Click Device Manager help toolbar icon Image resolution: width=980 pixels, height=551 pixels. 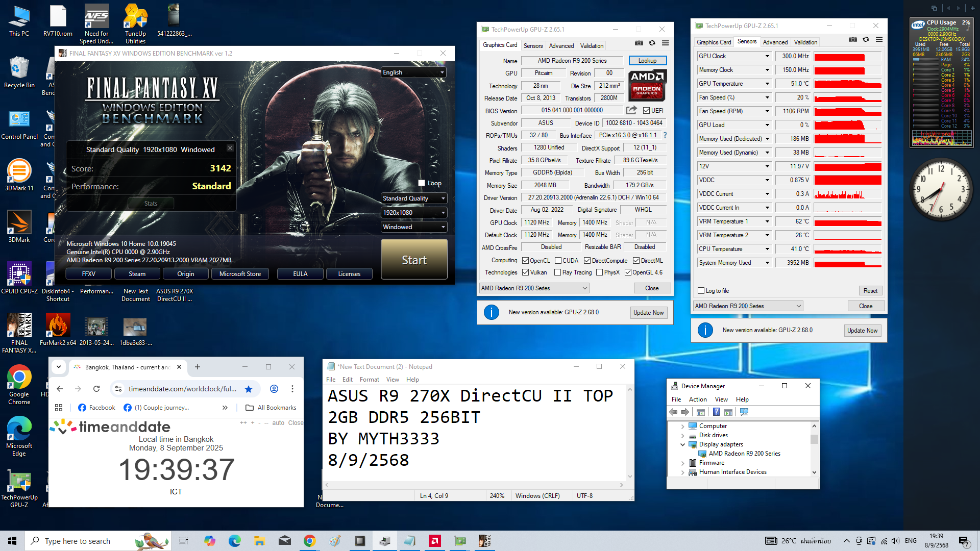[716, 412]
